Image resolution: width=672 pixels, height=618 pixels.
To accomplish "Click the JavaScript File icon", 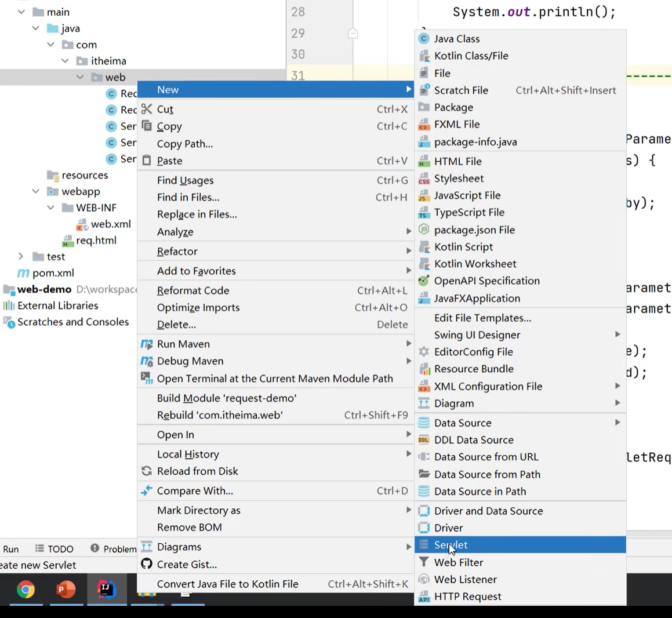I will [x=424, y=195].
